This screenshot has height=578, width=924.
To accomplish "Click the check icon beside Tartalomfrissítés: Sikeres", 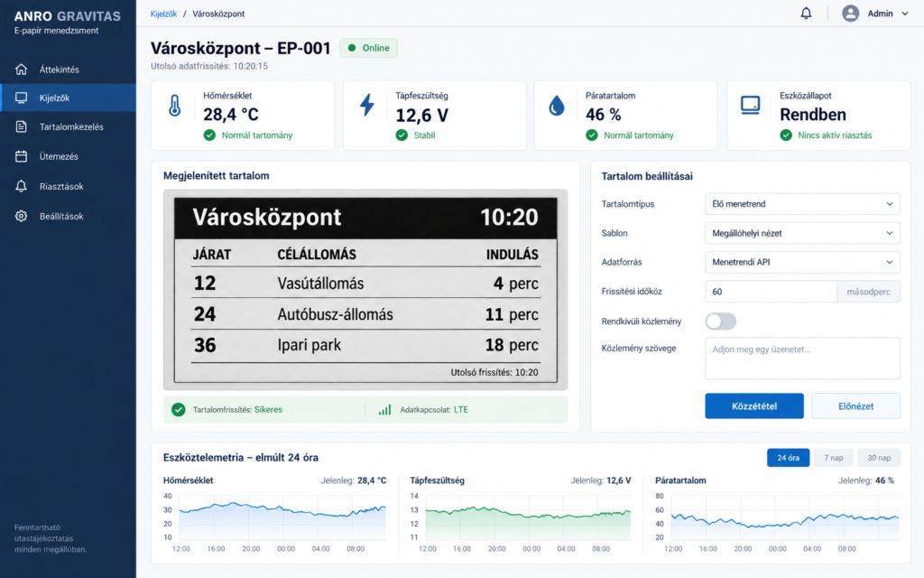I will click(178, 409).
